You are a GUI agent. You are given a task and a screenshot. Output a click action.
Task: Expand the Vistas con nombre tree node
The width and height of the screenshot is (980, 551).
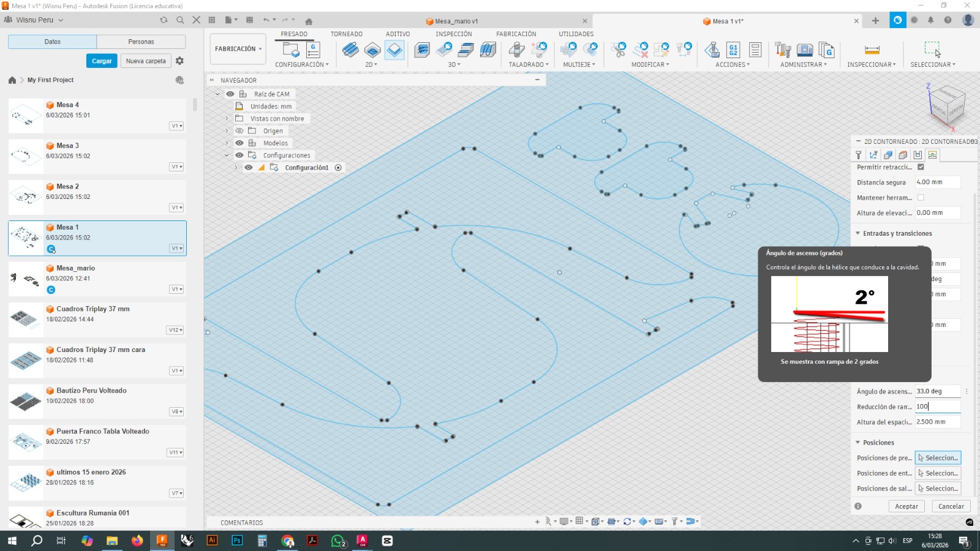tap(227, 118)
